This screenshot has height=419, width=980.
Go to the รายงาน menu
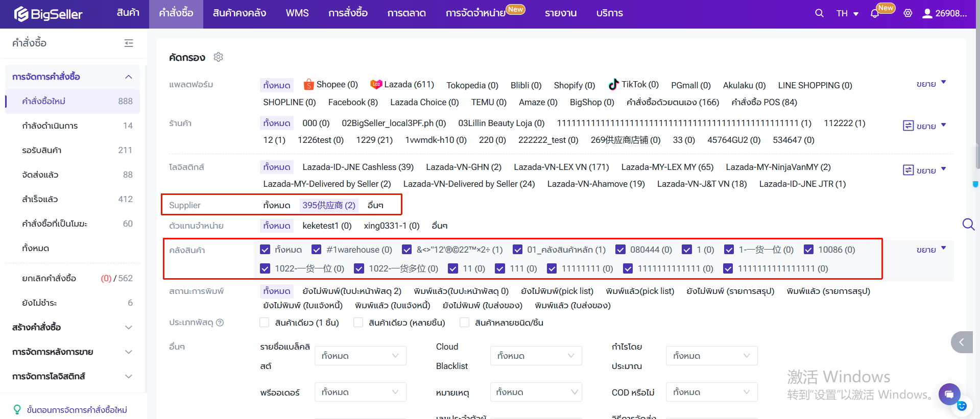click(560, 13)
